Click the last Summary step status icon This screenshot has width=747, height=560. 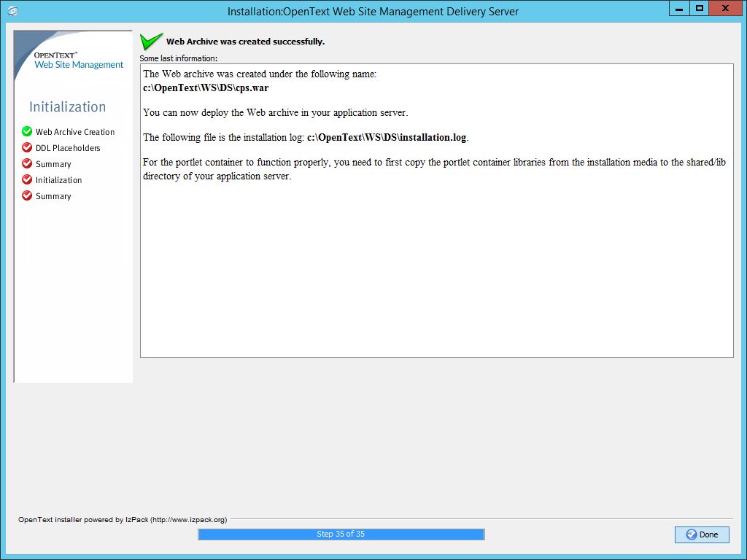[27, 195]
